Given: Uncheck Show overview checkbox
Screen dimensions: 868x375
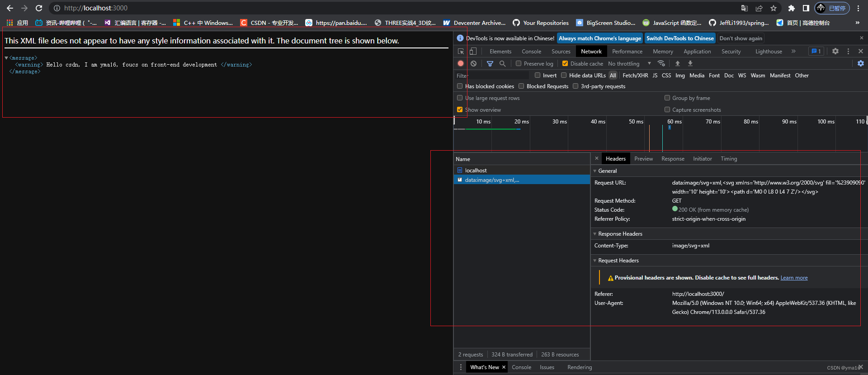Looking at the screenshot, I should point(460,109).
